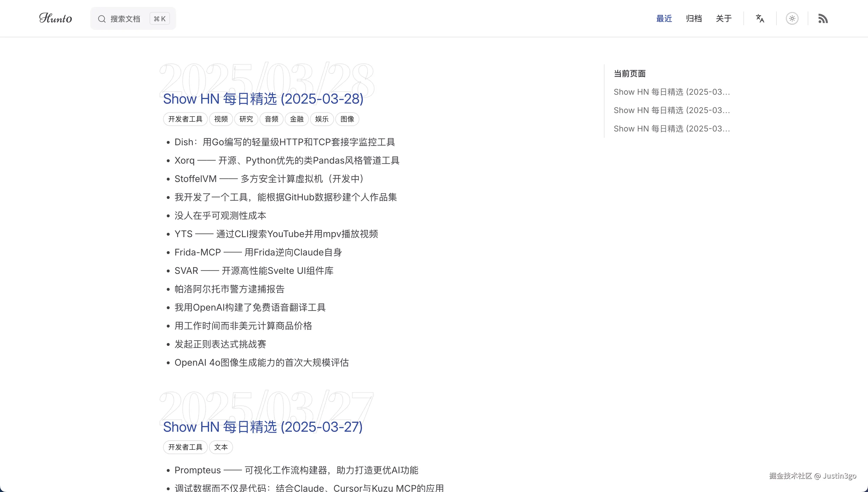Go to the 关于 about page
The width and height of the screenshot is (868, 492).
coord(723,18)
